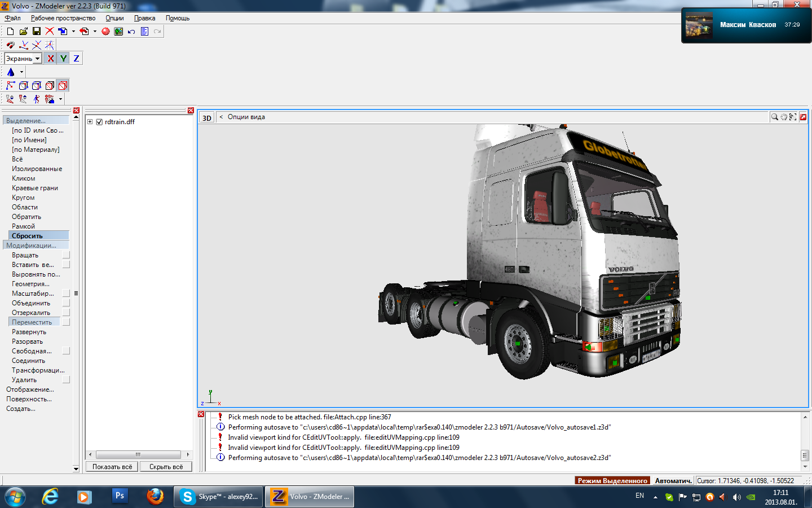Click the 3D viewport type button
This screenshot has width=812, height=508.
click(x=207, y=117)
